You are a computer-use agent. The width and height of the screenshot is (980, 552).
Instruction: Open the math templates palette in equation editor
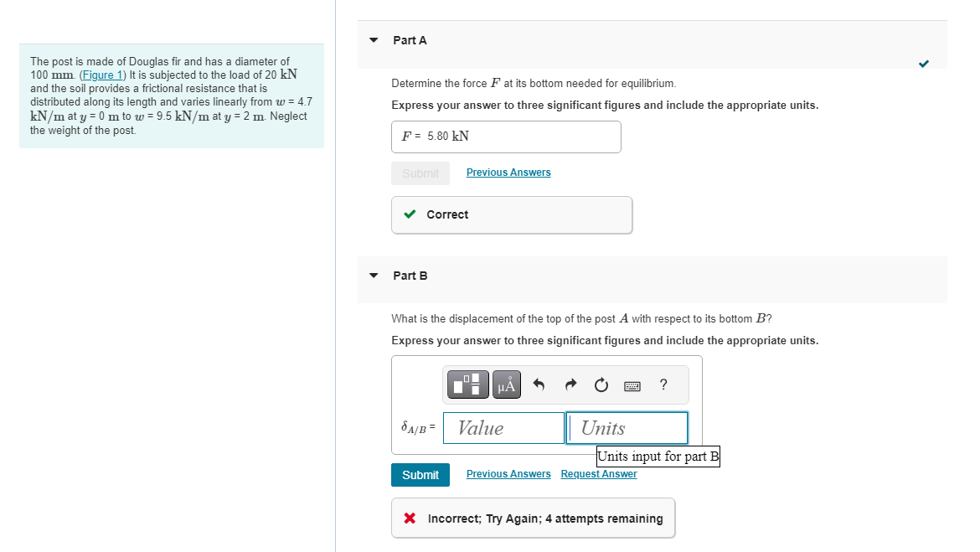pyautogui.click(x=467, y=384)
